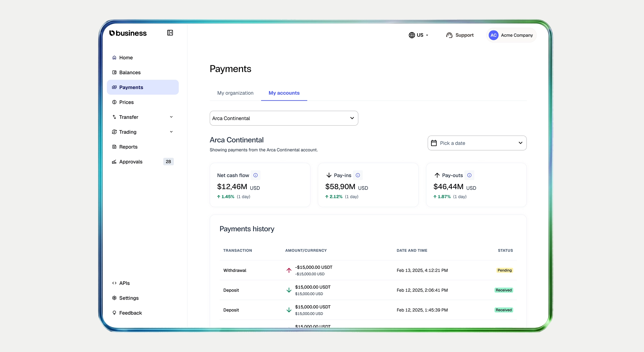This screenshot has height=352, width=644.
Task: Click the Pending status badge
Action: click(x=505, y=270)
